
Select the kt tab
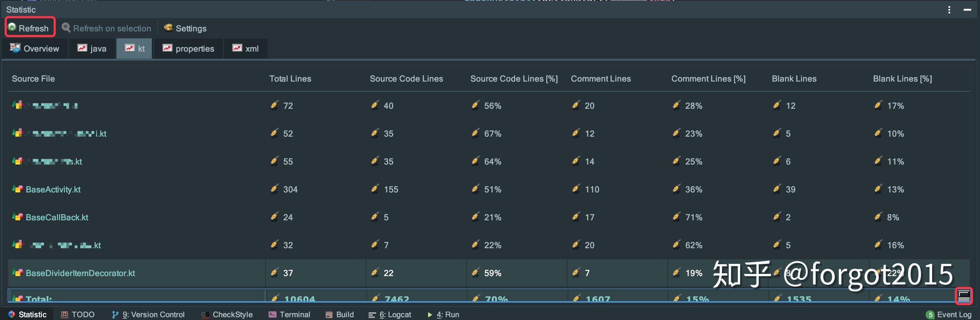134,49
